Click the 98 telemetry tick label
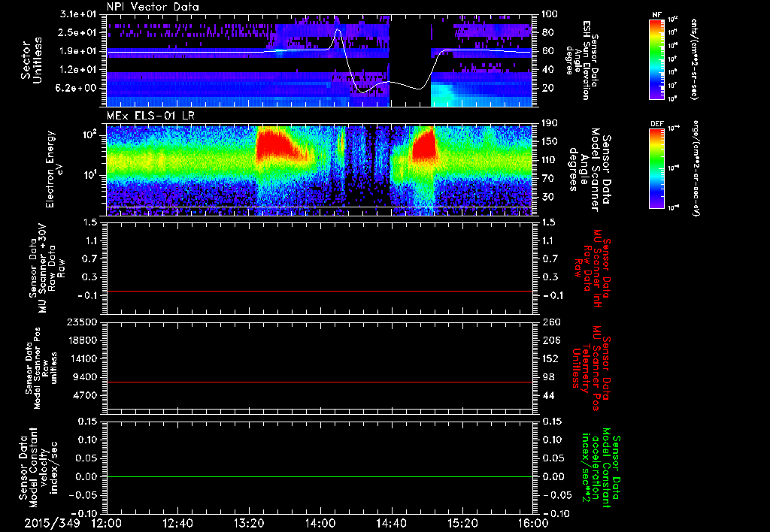 pos(548,377)
